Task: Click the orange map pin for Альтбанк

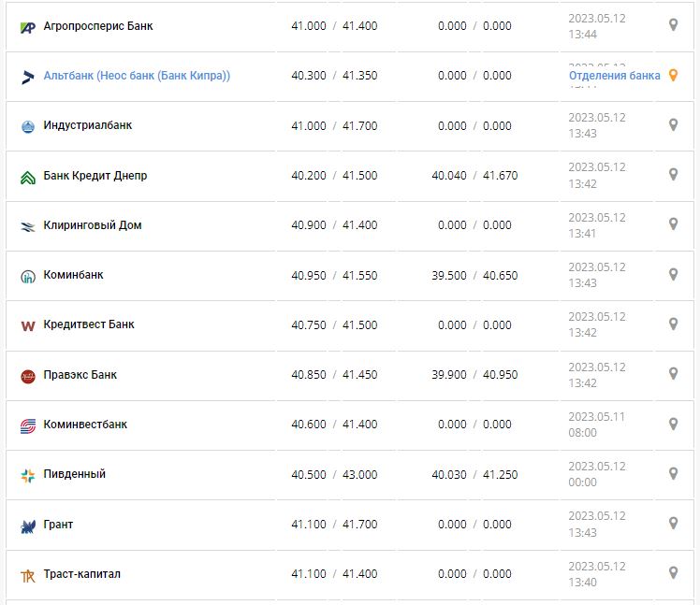Action: click(673, 76)
